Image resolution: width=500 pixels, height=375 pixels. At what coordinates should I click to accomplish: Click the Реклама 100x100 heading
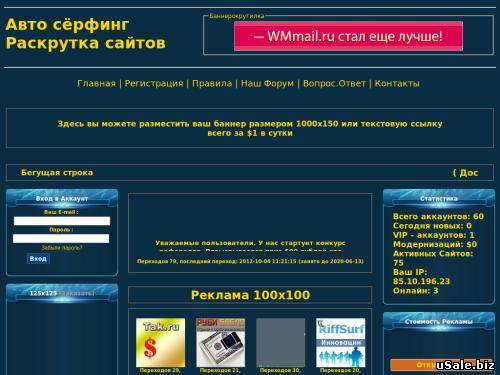(x=250, y=295)
